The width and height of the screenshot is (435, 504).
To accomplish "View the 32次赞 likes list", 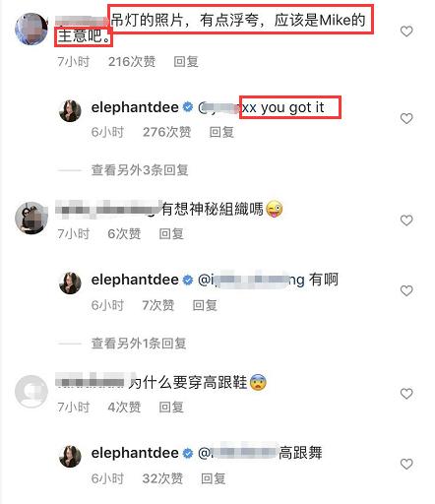I will pyautogui.click(x=162, y=478).
